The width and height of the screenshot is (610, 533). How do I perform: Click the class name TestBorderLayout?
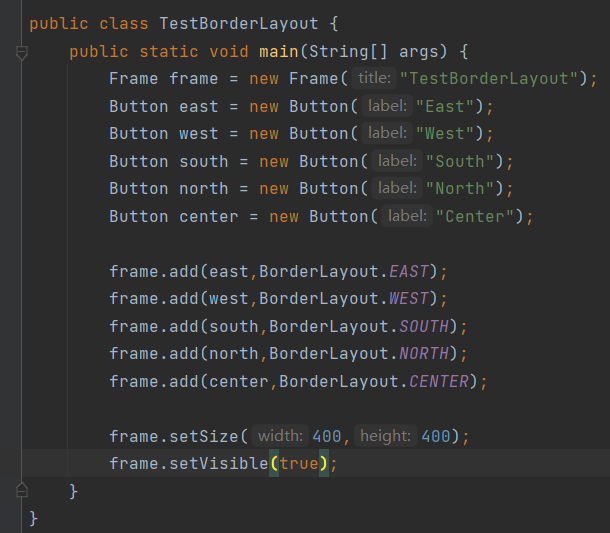click(x=238, y=24)
